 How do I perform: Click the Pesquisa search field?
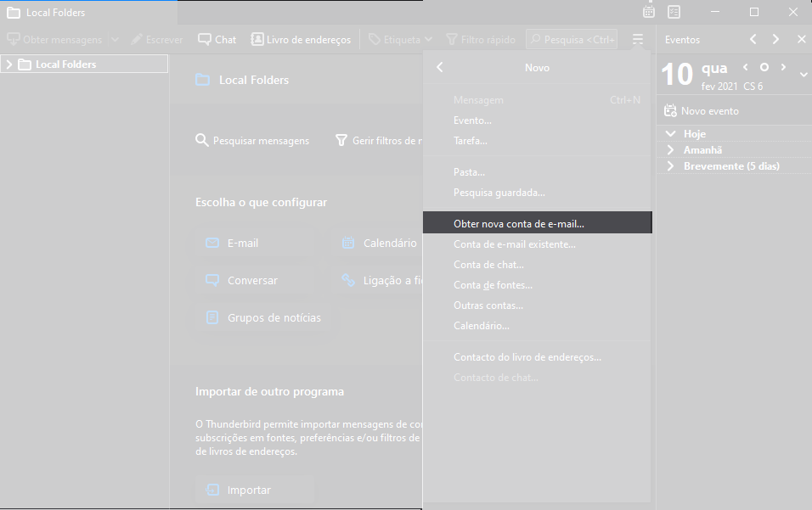pos(572,39)
